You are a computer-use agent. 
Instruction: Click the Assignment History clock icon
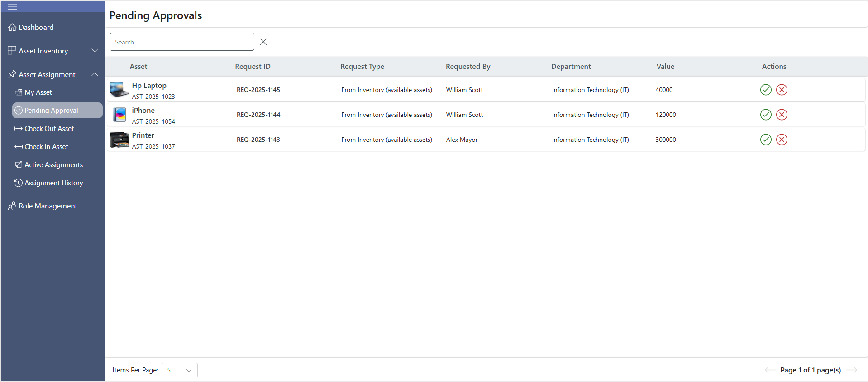[x=19, y=183]
